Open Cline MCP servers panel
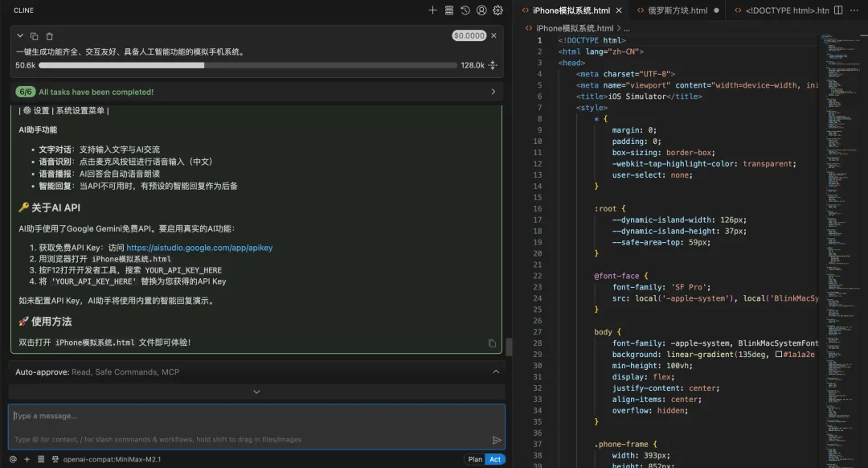The height and width of the screenshot is (468, 868). 449,10
